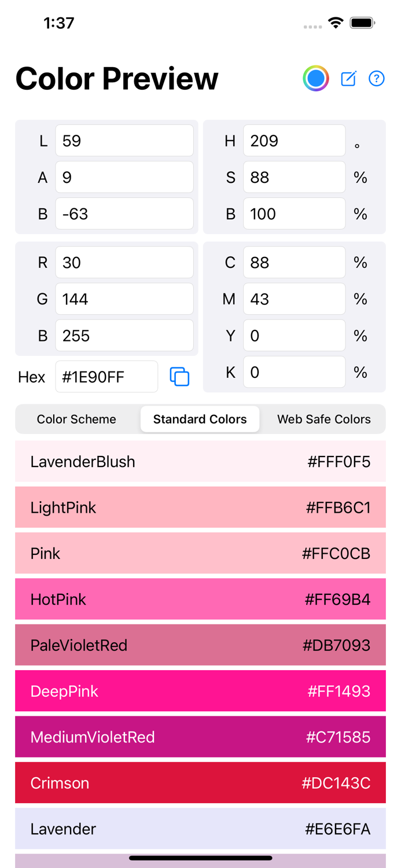Image resolution: width=401 pixels, height=868 pixels.
Task: Tap the edit pencil icon
Action: (x=348, y=78)
